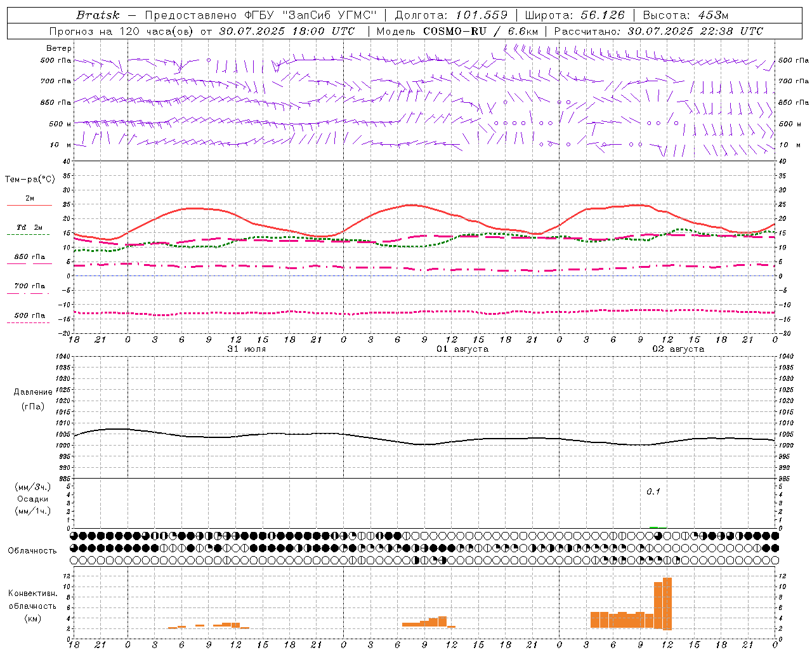This screenshot has width=812, height=650.
Task: Click the small green precipitation bar
Action: tap(654, 527)
